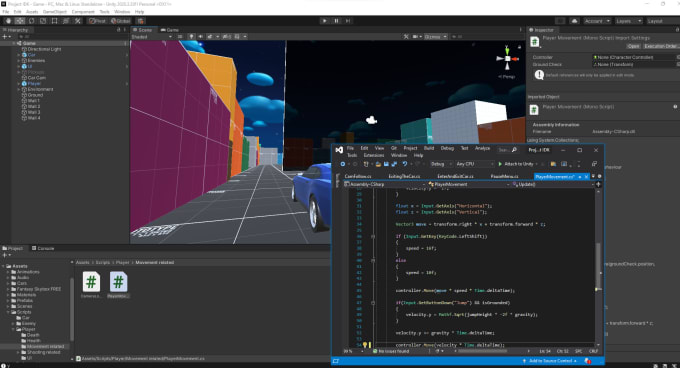The image size is (680, 368).
Task: Toggle scene audio speaker icon
Action: (x=200, y=37)
